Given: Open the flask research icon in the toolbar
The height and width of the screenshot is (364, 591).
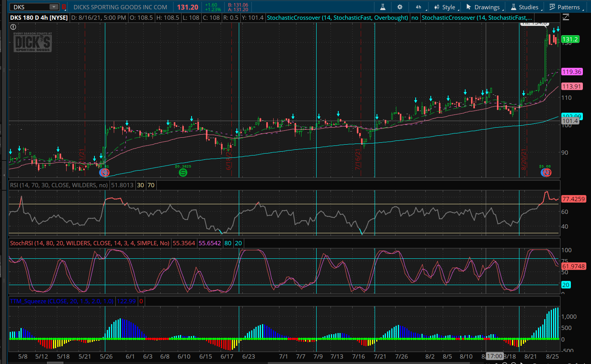Looking at the screenshot, I should coord(383,7).
